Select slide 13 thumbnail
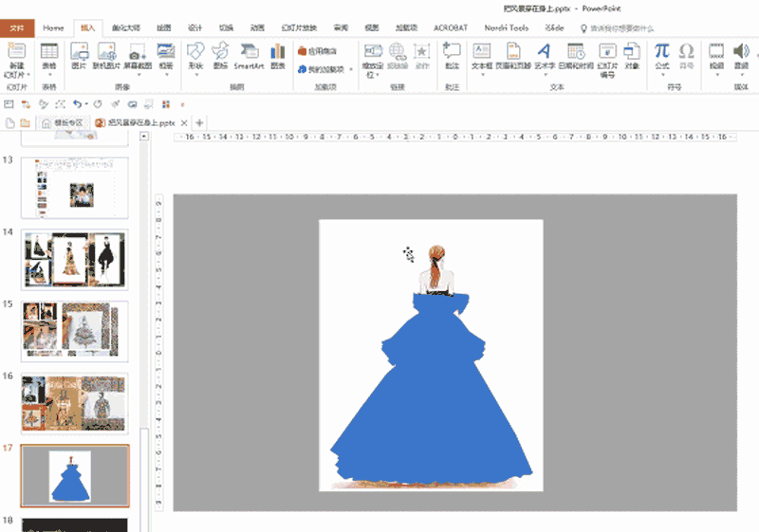This screenshot has width=759, height=532. click(75, 188)
